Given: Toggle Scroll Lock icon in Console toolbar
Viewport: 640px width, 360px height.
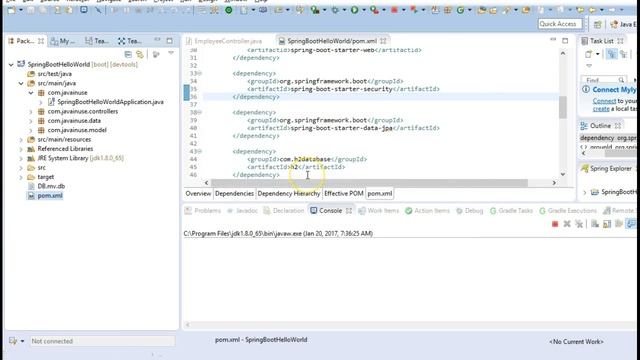Looking at the screenshot, I should (607, 224).
